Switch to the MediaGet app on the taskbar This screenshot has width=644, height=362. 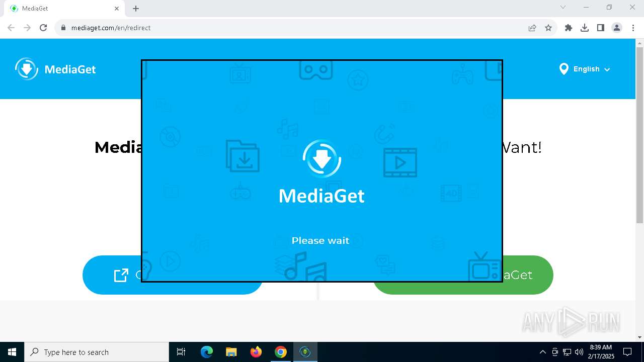point(305,352)
